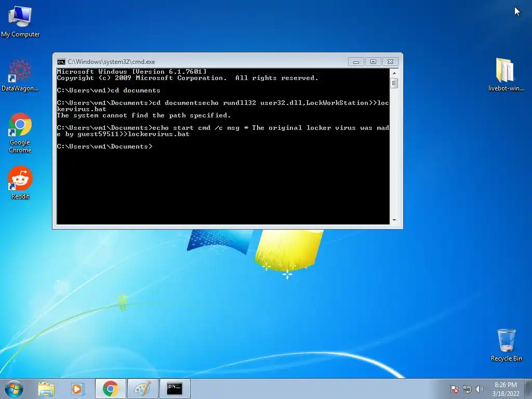Screen dimensions: 532x399
Task: Select the Reddit desktop shortcut
Action: (20, 182)
